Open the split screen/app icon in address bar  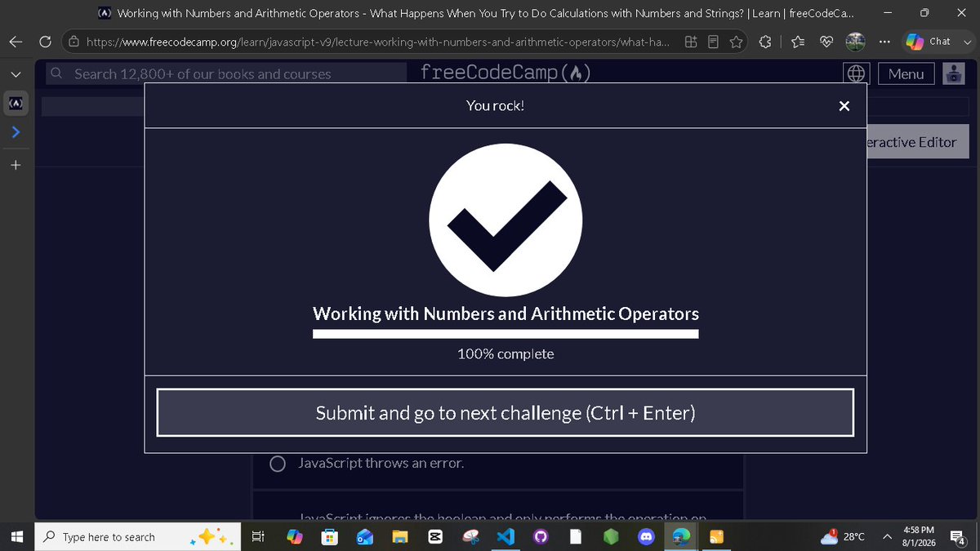click(x=691, y=42)
